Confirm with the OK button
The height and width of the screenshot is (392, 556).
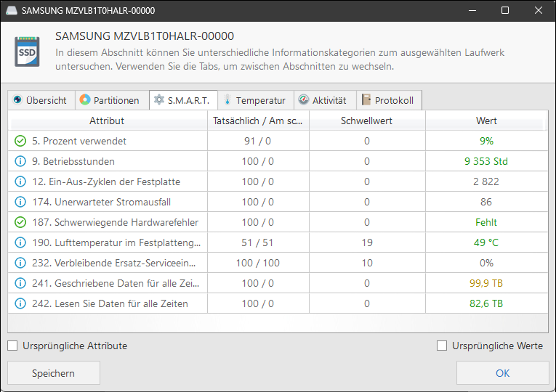(x=502, y=373)
